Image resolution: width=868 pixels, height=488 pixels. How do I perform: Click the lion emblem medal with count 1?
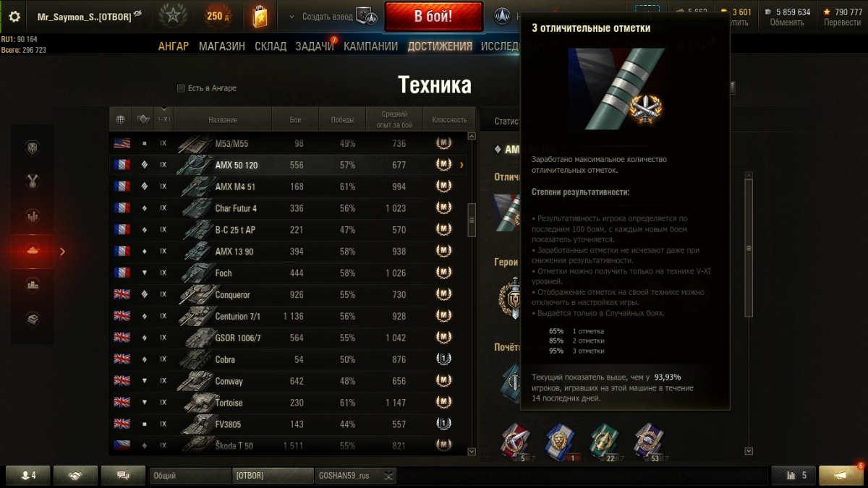pyautogui.click(x=558, y=441)
